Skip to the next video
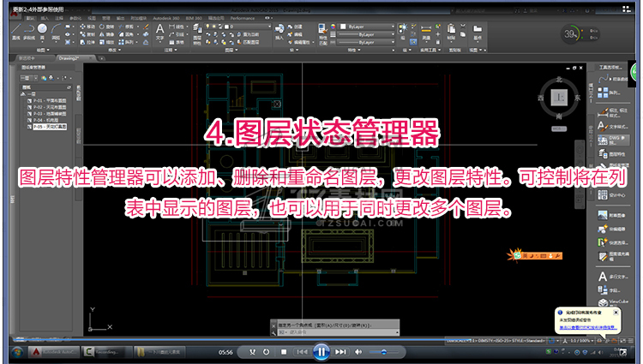The width and height of the screenshot is (643, 364). (340, 352)
